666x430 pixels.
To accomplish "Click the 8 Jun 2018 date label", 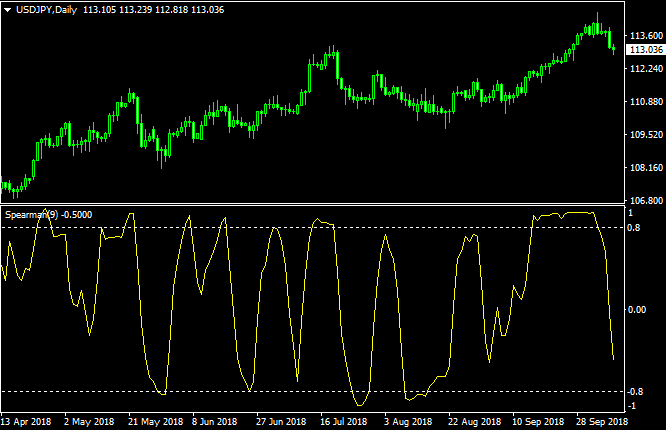I will point(214,422).
